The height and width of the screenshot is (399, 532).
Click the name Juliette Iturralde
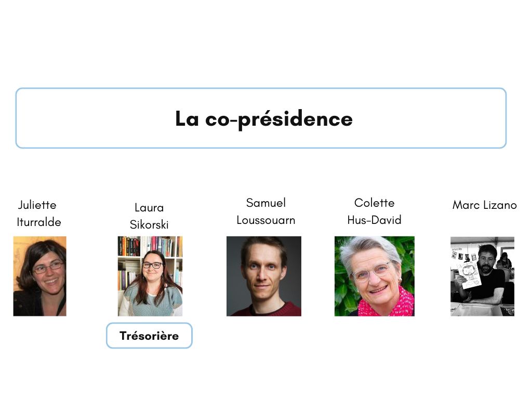pos(38,214)
